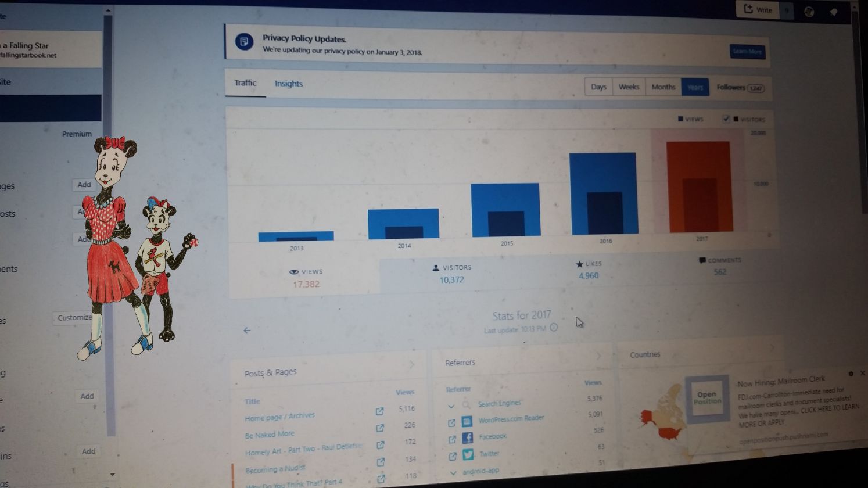The height and width of the screenshot is (488, 868).
Task: Open the fallingstarbook.net site card
Action: 51,50
